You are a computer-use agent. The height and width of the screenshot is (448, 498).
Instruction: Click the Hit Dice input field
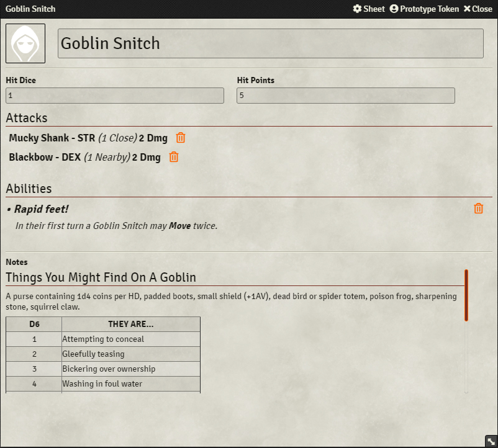click(x=115, y=96)
